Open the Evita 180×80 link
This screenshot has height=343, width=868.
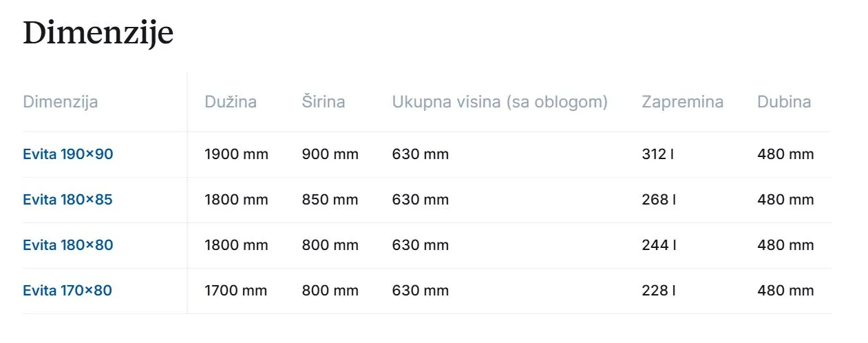coord(67,245)
